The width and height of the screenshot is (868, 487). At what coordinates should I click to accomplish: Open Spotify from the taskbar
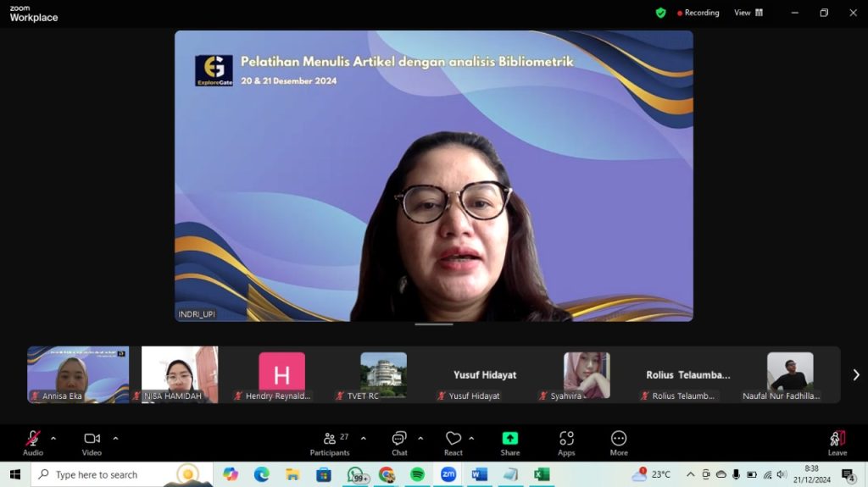point(418,474)
